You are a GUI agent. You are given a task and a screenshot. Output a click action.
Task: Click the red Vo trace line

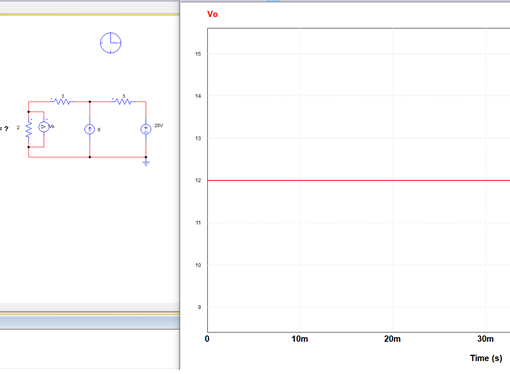(358, 180)
